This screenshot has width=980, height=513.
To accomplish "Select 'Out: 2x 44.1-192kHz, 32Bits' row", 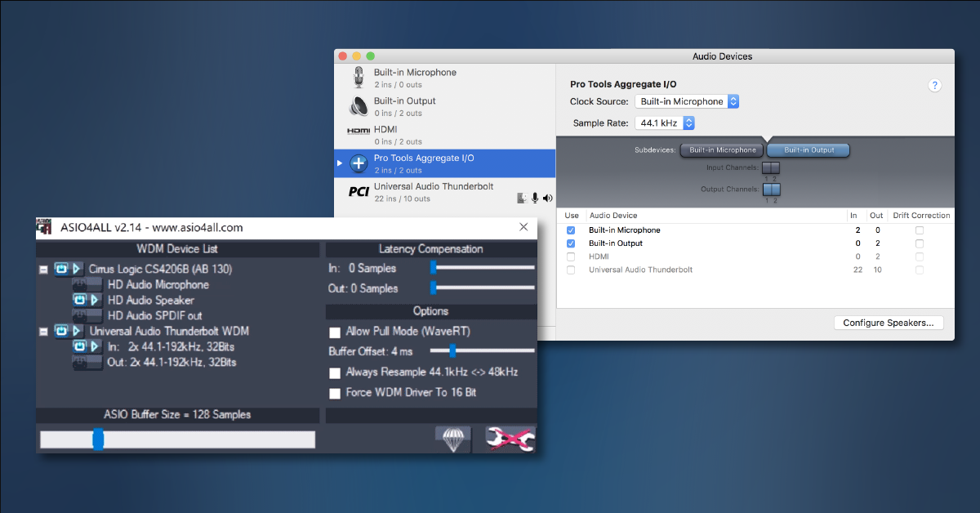I will 171,362.
